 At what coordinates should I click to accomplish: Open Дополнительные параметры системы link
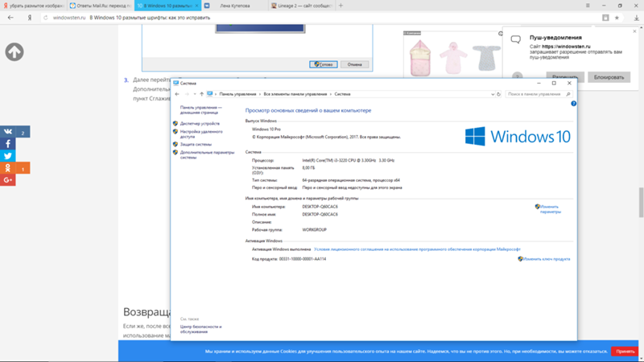tap(207, 154)
